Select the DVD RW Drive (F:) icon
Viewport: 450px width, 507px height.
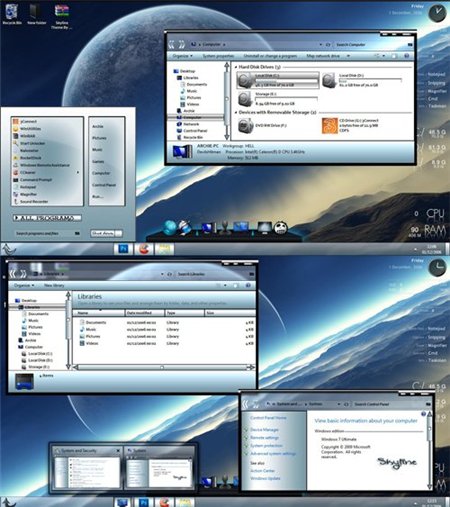pyautogui.click(x=246, y=126)
